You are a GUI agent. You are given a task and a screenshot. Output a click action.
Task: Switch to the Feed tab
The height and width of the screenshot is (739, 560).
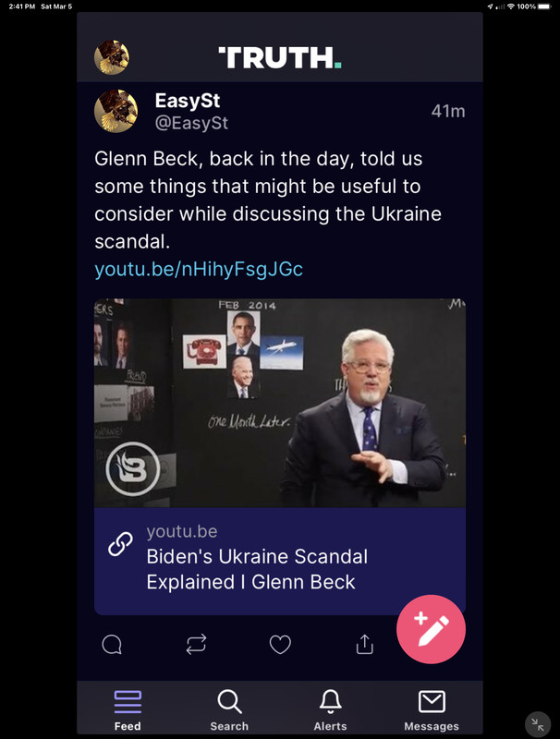(128, 710)
